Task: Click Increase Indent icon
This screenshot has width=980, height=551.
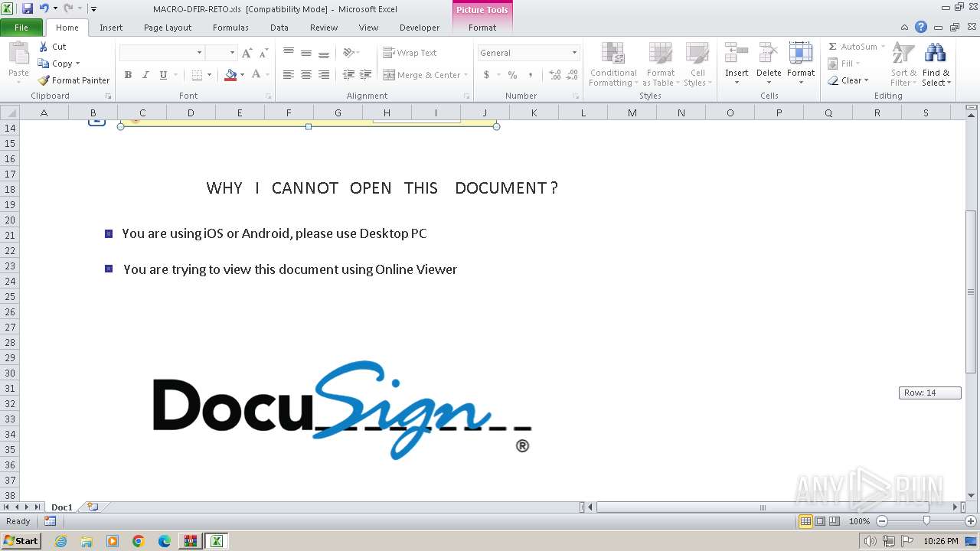Action: coord(366,75)
